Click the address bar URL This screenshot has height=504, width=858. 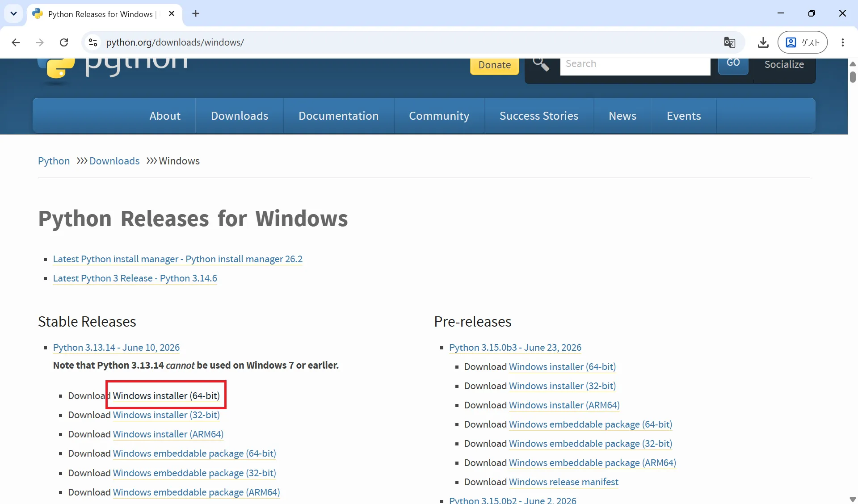(175, 42)
